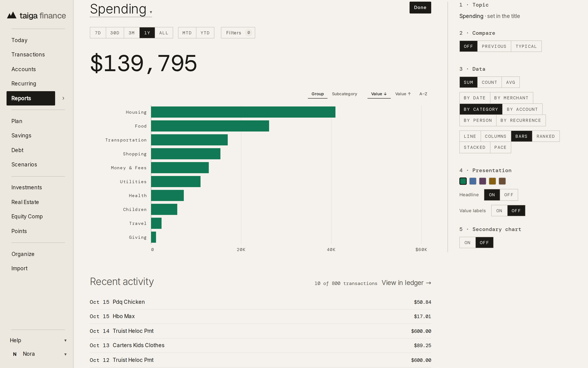Select the ALL time range
The width and height of the screenshot is (588, 368).
click(164, 33)
